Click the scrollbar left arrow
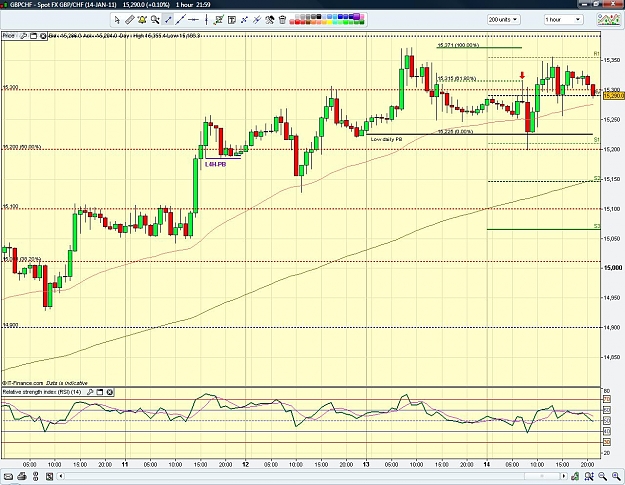The image size is (625, 485). click(x=61, y=476)
